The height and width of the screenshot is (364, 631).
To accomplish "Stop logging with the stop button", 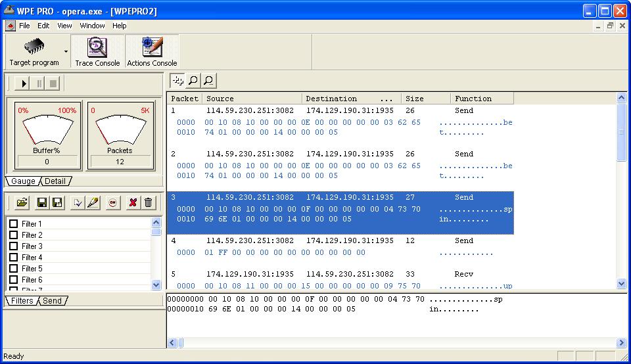I will coord(53,83).
